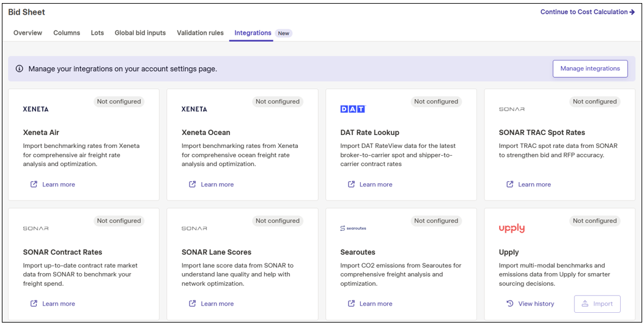Screen dimensions: 644x325
Task: Click the info icon in the banner
Action: tap(20, 68)
